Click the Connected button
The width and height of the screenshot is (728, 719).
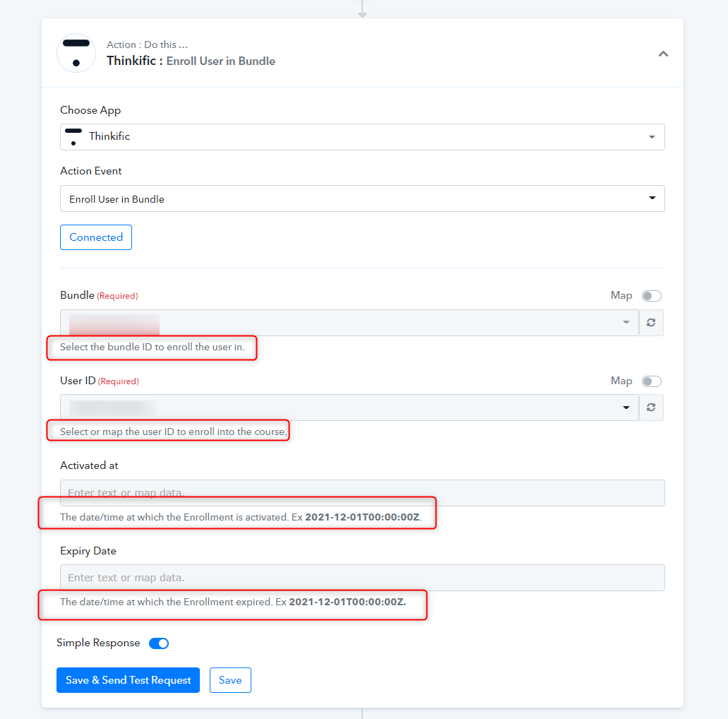click(96, 237)
